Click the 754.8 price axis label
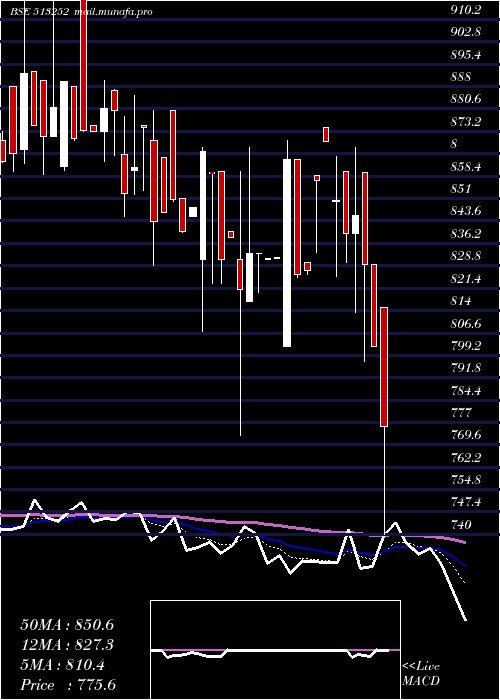The width and height of the screenshot is (500, 700). point(466,480)
